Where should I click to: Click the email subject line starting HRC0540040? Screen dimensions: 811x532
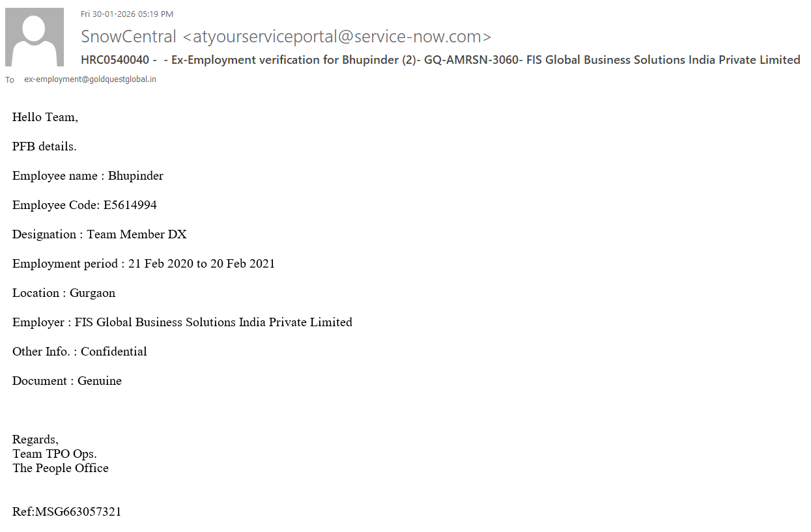(440, 60)
